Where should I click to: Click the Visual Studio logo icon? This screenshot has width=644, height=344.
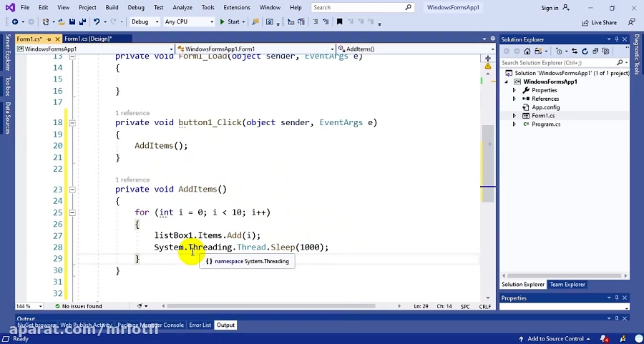[x=9, y=7]
